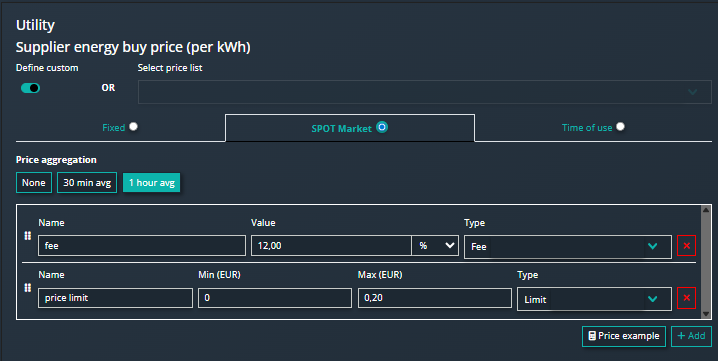Click the Utility heading
The height and width of the screenshot is (361, 718).
(x=35, y=25)
